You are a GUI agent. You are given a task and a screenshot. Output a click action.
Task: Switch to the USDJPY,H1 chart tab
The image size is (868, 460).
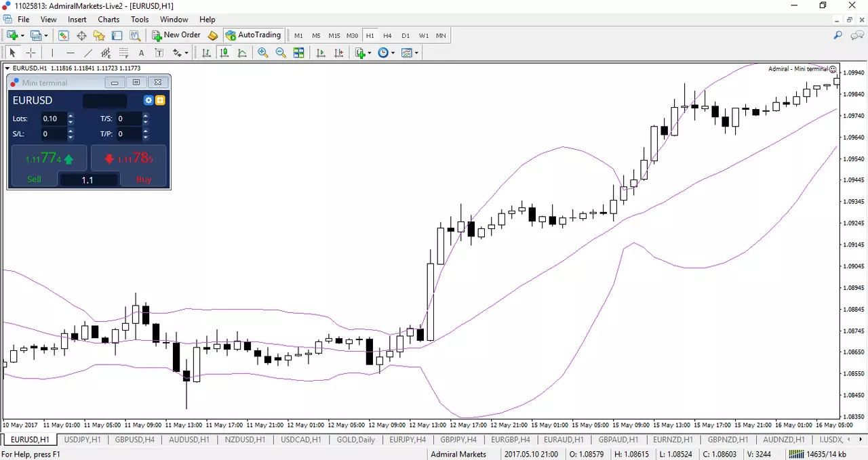(x=81, y=440)
